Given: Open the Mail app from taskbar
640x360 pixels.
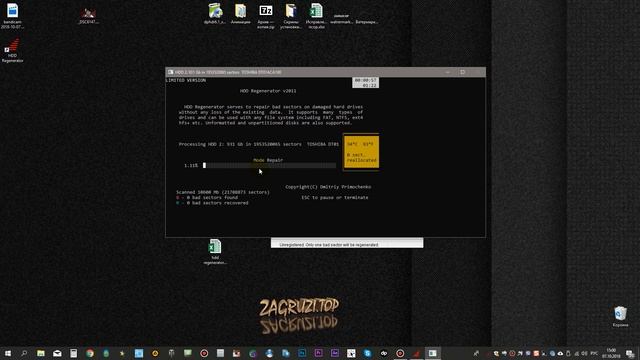Looking at the screenshot, I should pyautogui.click(x=57, y=353).
